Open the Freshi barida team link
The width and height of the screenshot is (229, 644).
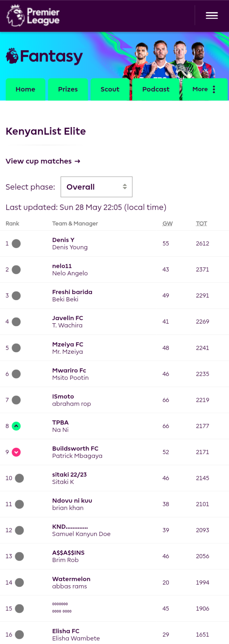click(72, 292)
